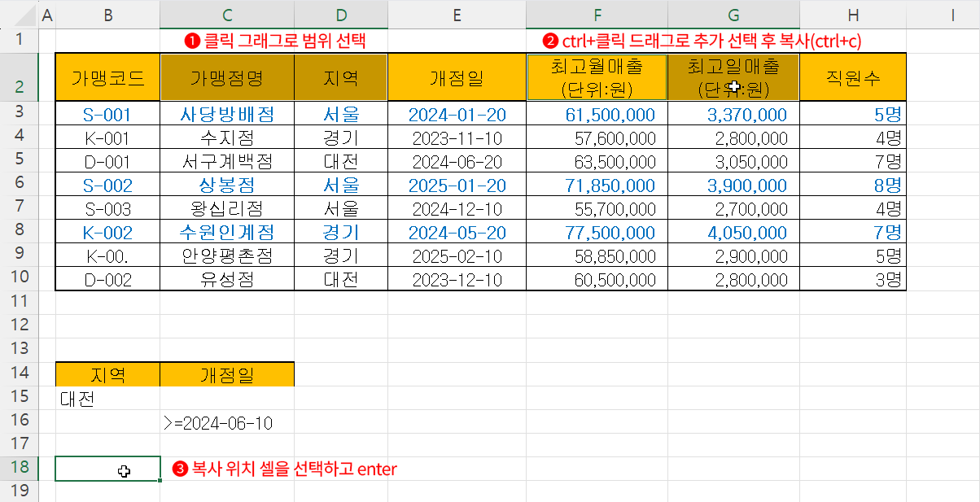Click the 최고일매출 (단위:원) header cell
980x502 pixels.
[733, 77]
